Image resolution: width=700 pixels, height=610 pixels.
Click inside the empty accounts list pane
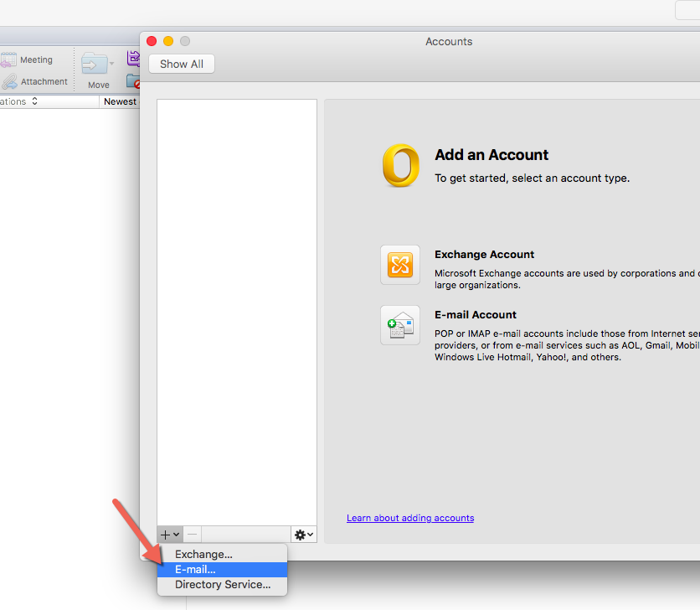click(x=236, y=310)
